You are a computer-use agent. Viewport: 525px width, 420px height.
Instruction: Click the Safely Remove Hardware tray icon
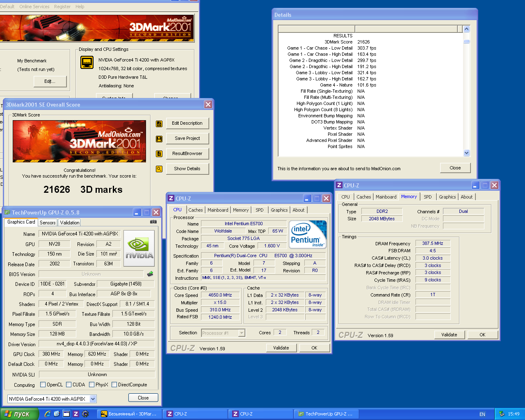point(501,414)
